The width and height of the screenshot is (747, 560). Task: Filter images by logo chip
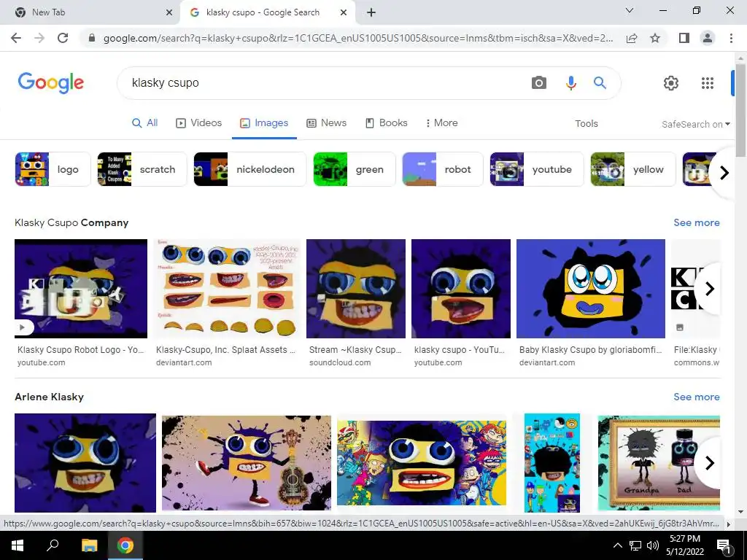[x=53, y=169]
